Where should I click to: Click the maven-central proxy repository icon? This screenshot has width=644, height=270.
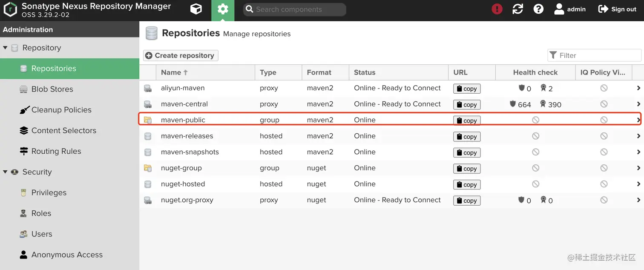tap(148, 104)
